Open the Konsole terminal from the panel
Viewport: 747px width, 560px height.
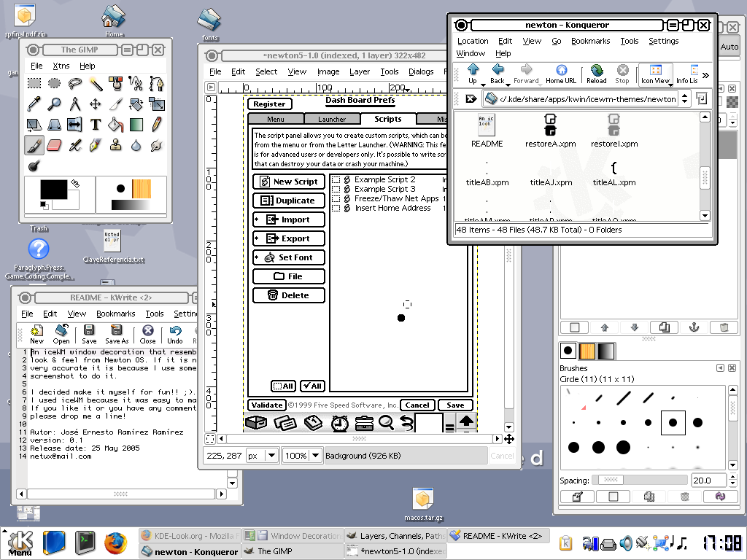point(85,543)
